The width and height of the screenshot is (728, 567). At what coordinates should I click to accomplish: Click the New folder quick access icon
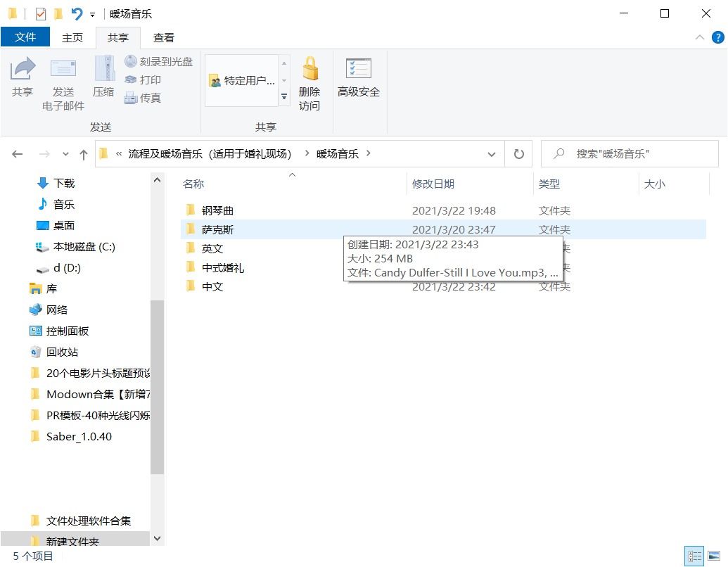point(58,14)
